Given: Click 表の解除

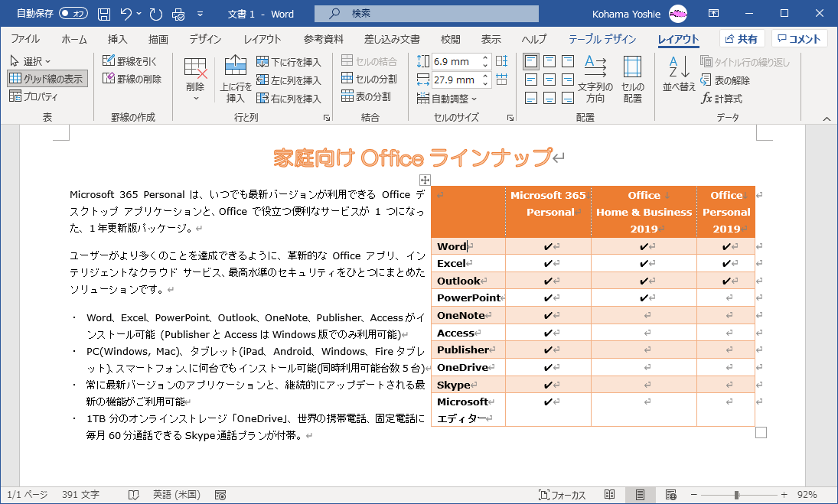Looking at the screenshot, I should coord(726,80).
